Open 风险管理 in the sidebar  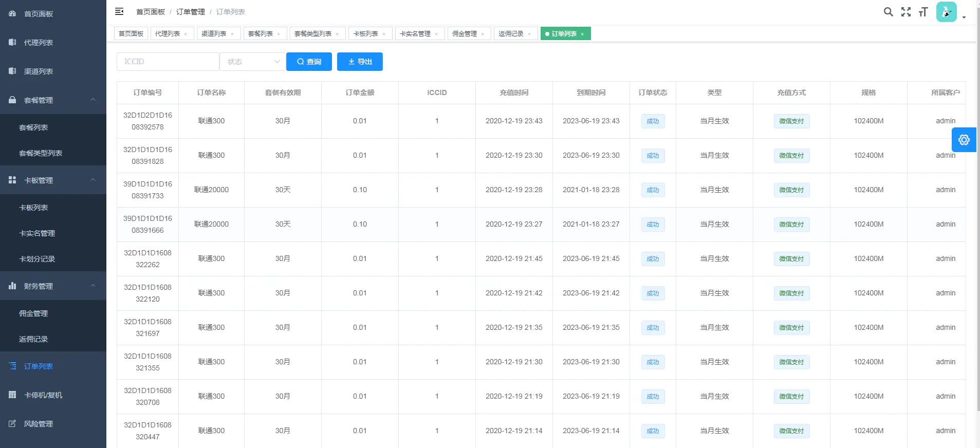coord(39,424)
